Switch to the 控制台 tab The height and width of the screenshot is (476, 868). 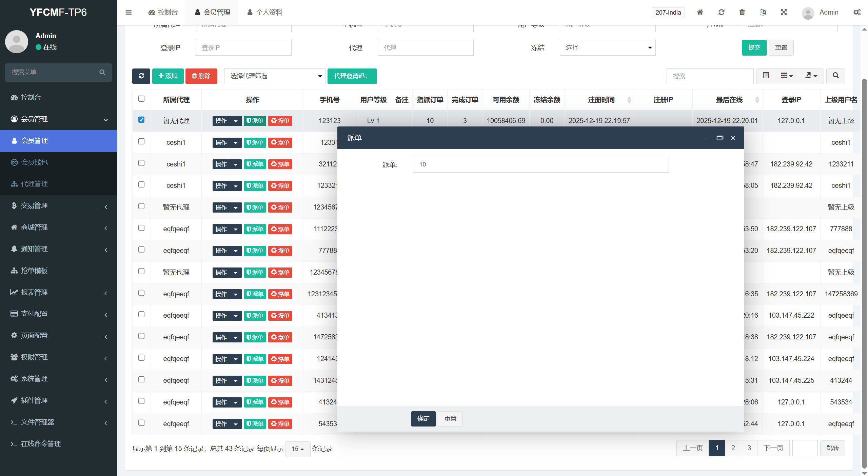(163, 12)
